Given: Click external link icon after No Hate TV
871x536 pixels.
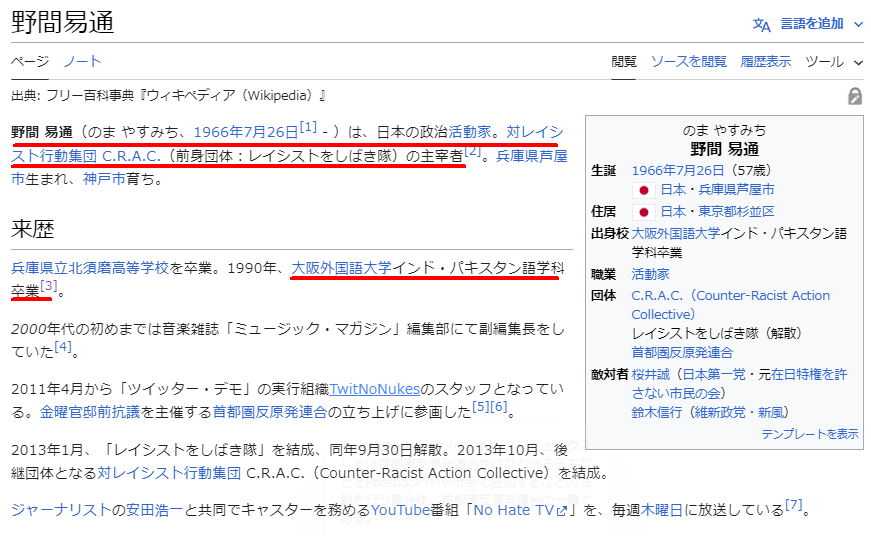Looking at the screenshot, I should pyautogui.click(x=562, y=511).
